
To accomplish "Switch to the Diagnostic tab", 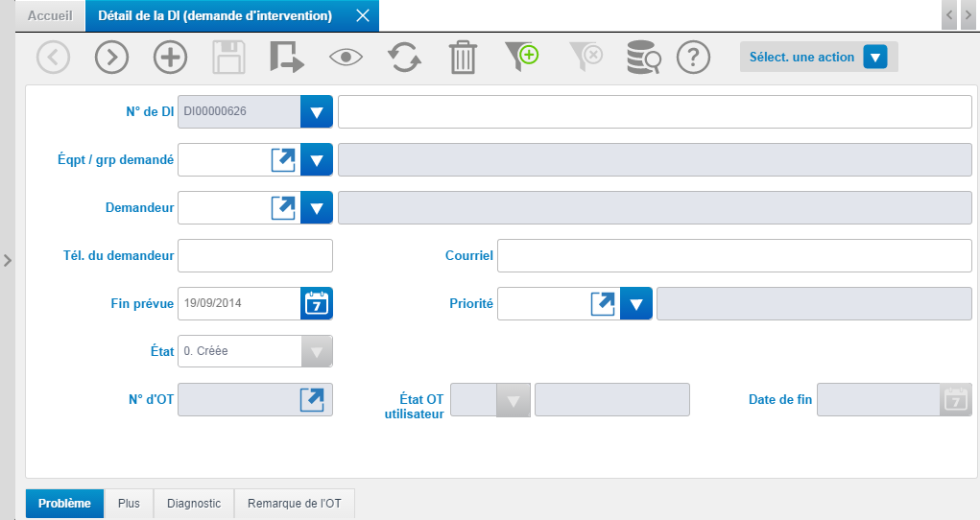I will click(194, 503).
